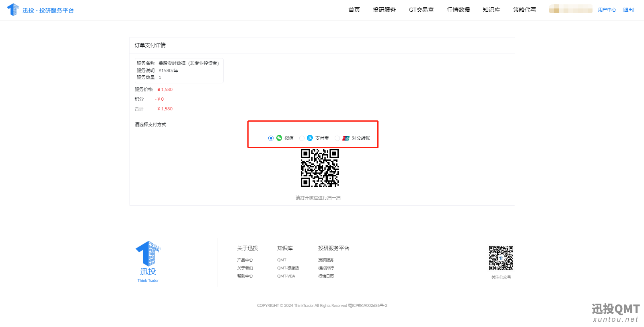Open the 投研服务 menu item
644x327 pixels.
[x=384, y=10]
